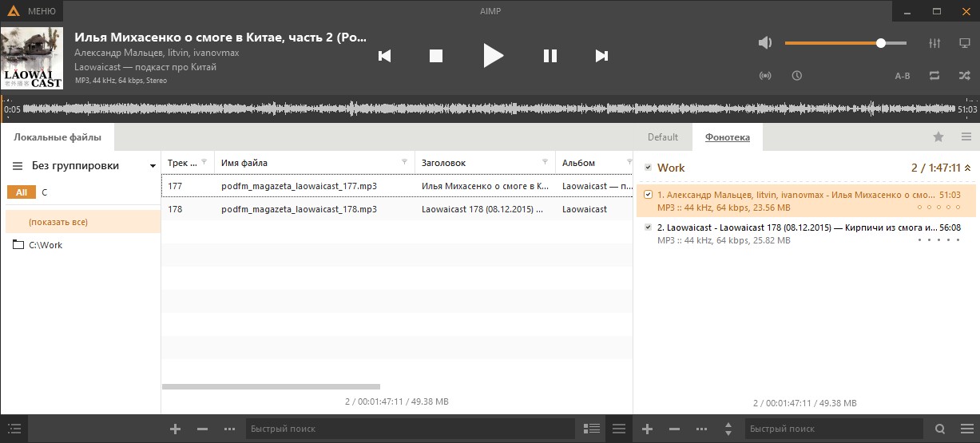980x443 pixels.
Task: Select playlist track 2 Laowaicast 178
Action: pos(806,233)
